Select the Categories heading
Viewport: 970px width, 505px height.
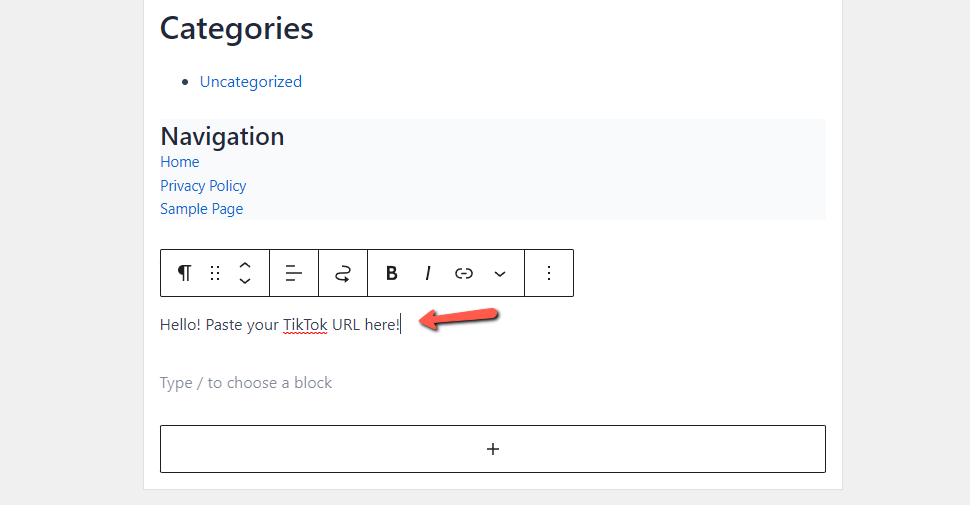[x=237, y=28]
